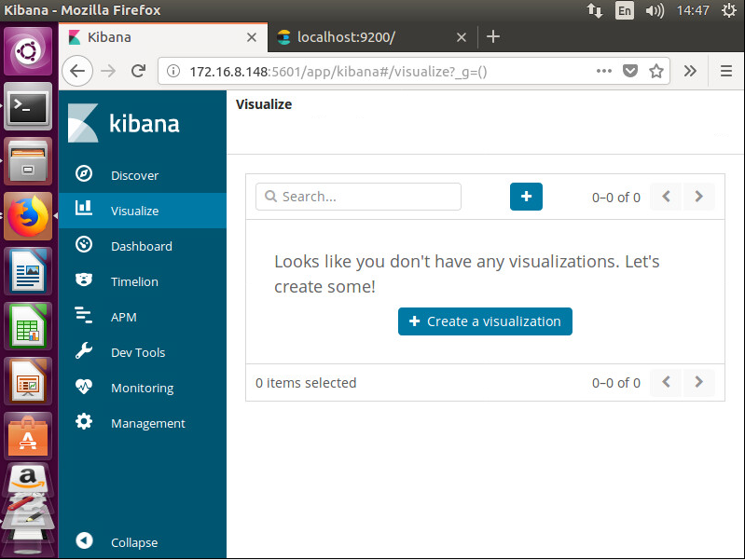The image size is (745, 560).
Task: Open the Discover compass icon
Action: click(84, 174)
